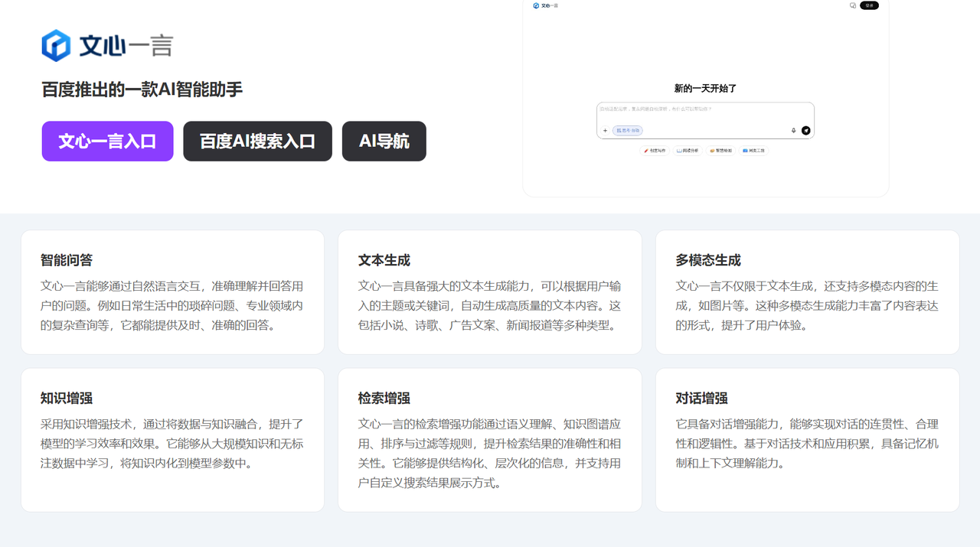The image size is (980, 547).
Task: Click the 百度推出的一款AI智能助手 tagline
Action: [x=142, y=90]
